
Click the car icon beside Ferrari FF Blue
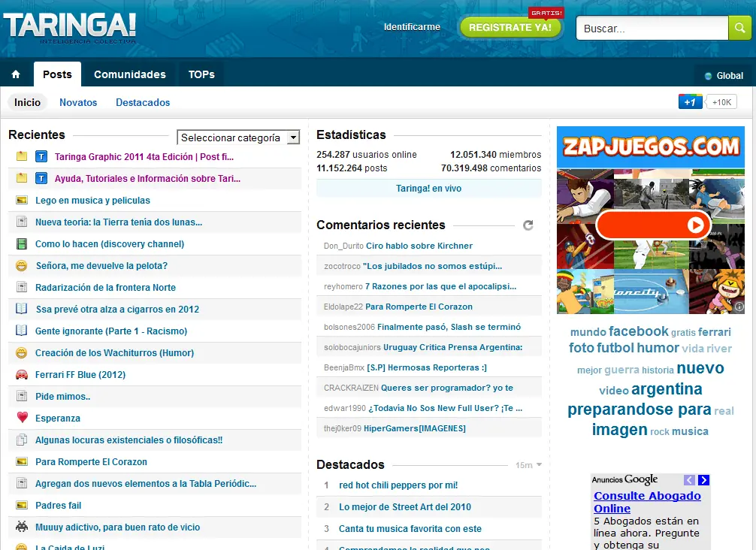22,374
